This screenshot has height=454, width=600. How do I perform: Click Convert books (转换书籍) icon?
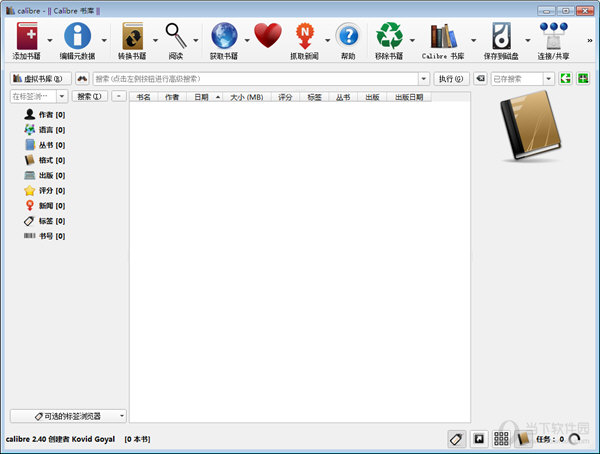132,36
